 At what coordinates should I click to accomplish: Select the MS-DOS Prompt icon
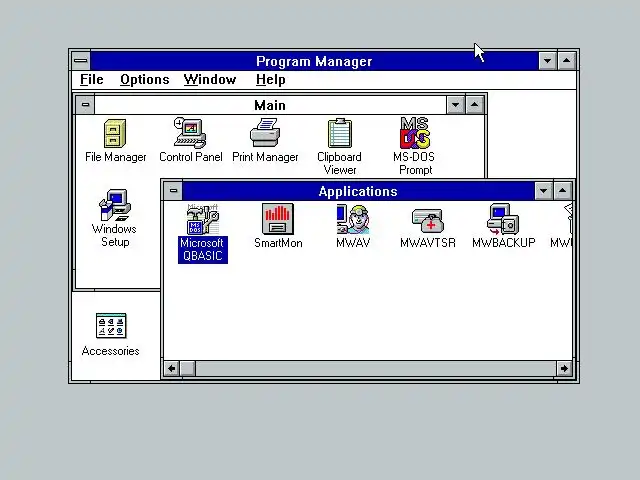click(x=415, y=133)
